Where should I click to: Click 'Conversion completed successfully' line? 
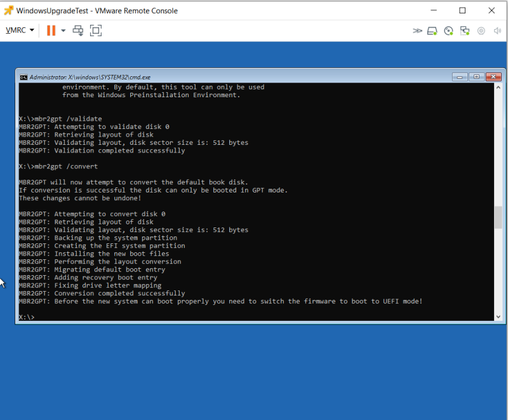pos(102,294)
